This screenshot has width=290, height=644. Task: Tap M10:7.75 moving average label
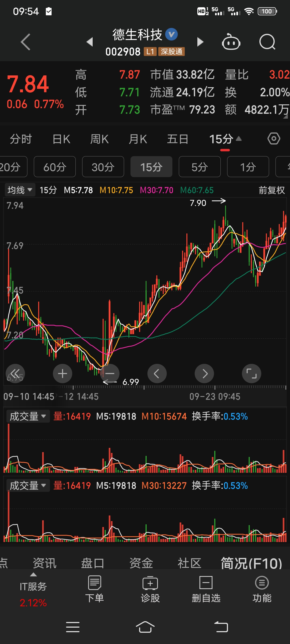[116, 190]
